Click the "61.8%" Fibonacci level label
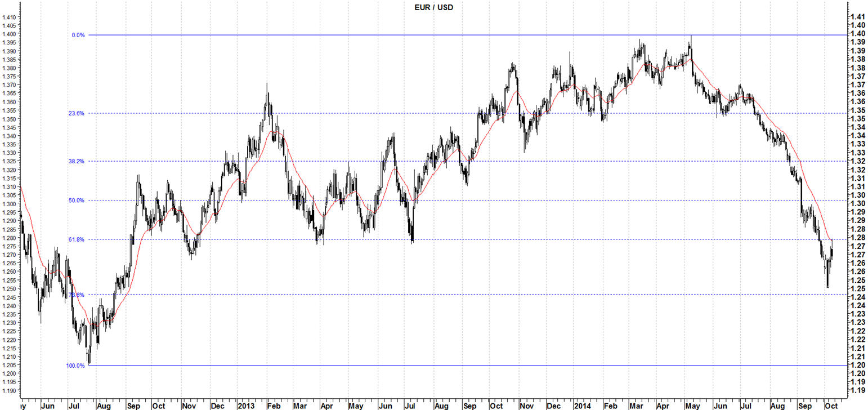The image size is (868, 414). (77, 240)
